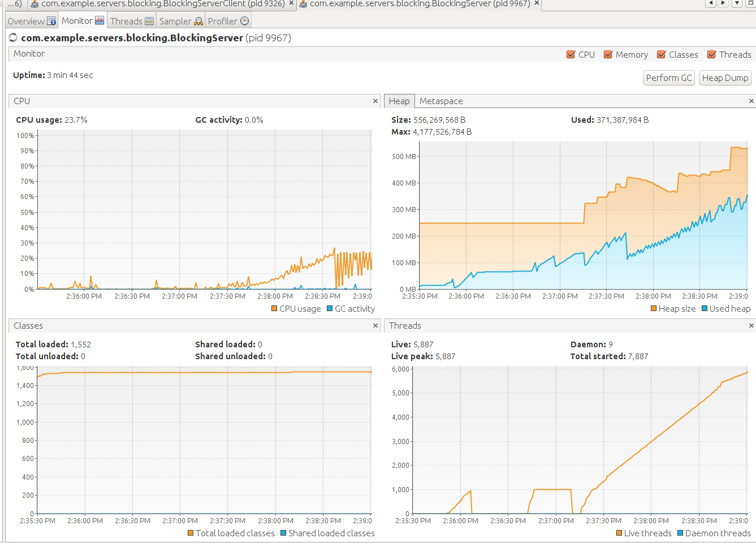Click the Classes panel header title
This screenshot has width=756, height=543.
click(28, 326)
